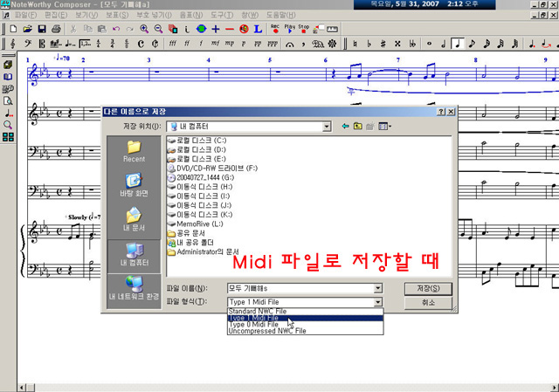The height and width of the screenshot is (392, 559).
Task: Toggle the tie note option
Action: [x=546, y=45]
